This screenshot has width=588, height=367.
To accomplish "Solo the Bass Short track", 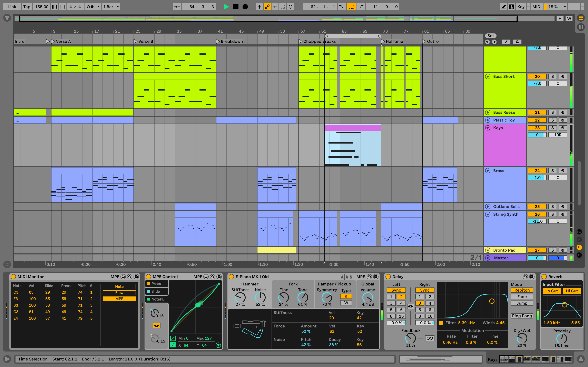I will click(552, 76).
